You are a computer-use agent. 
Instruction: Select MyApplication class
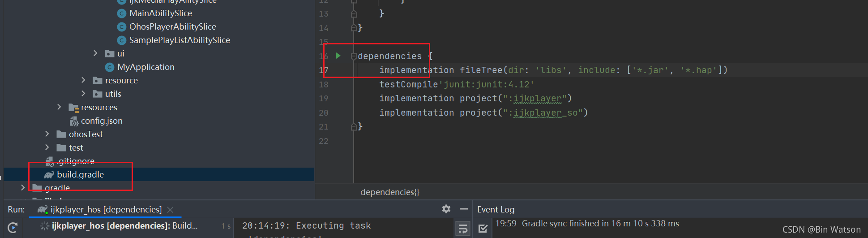coord(146,67)
